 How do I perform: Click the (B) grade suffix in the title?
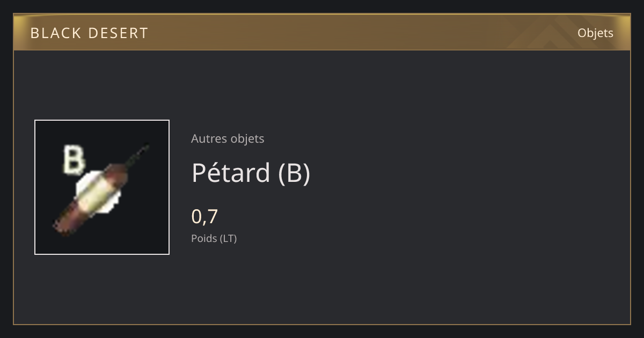tap(294, 173)
